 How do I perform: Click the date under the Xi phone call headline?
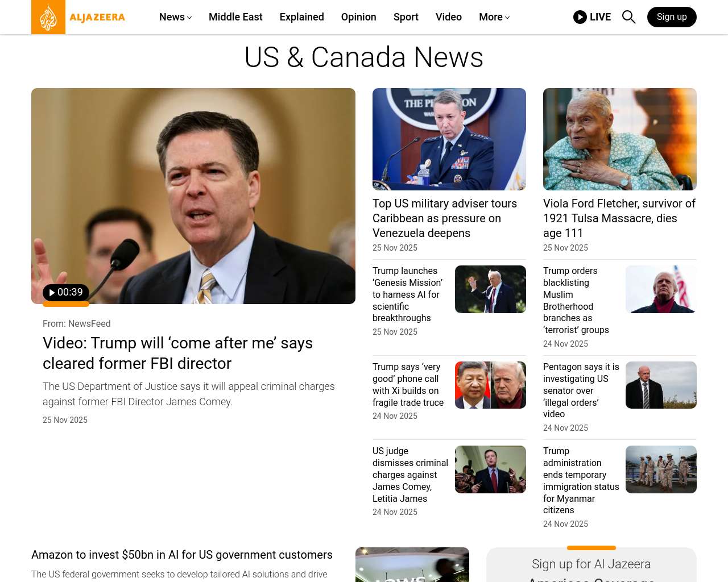(x=395, y=416)
